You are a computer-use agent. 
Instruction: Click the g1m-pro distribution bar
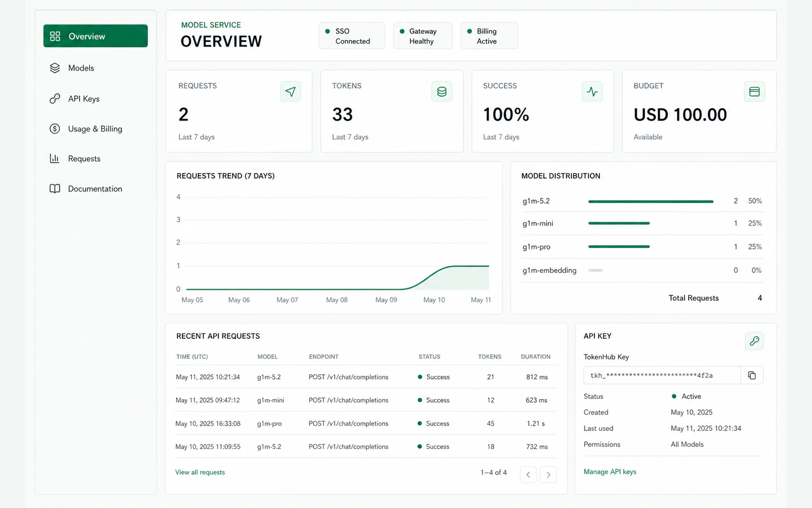[619, 246]
